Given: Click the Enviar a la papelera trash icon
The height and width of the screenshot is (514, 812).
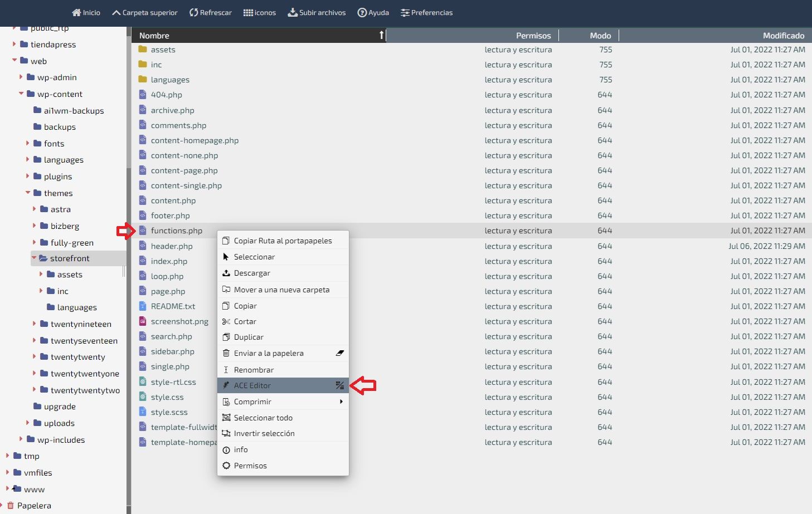Looking at the screenshot, I should pyautogui.click(x=226, y=353).
